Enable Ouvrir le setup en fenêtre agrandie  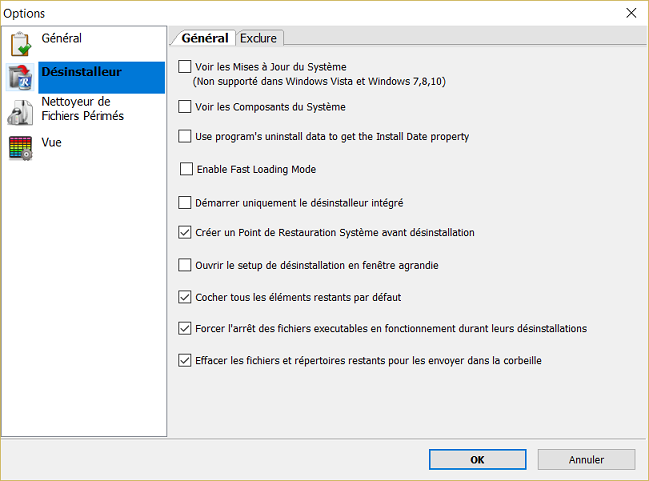184,265
